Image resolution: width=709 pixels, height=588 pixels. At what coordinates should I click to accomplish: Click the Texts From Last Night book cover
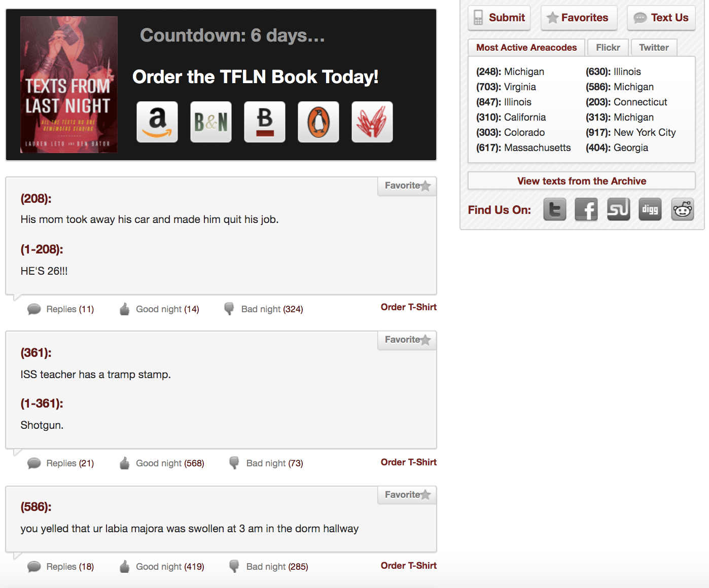[x=69, y=85]
